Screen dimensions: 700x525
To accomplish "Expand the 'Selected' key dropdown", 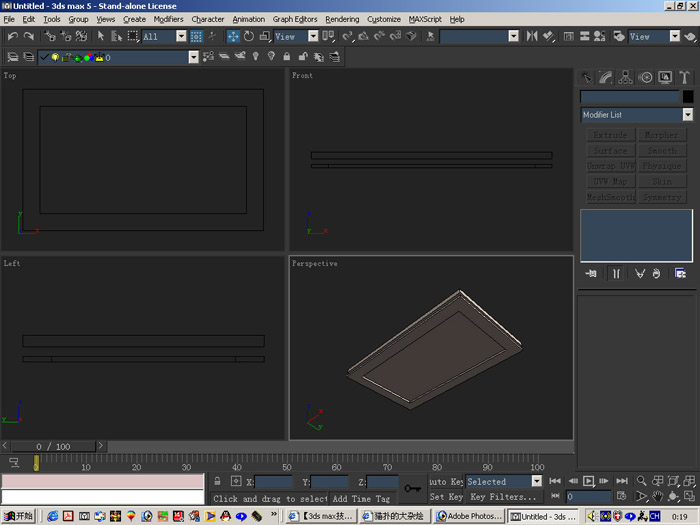I will pyautogui.click(x=537, y=481).
